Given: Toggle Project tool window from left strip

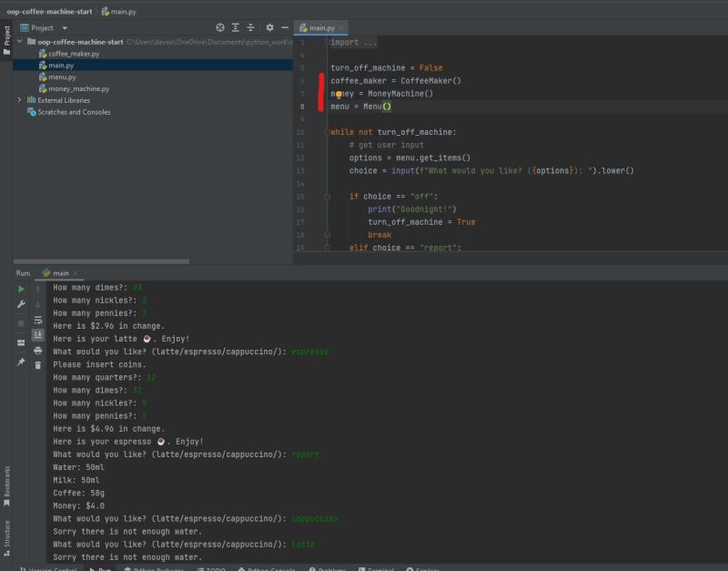Looking at the screenshot, I should coord(6,36).
